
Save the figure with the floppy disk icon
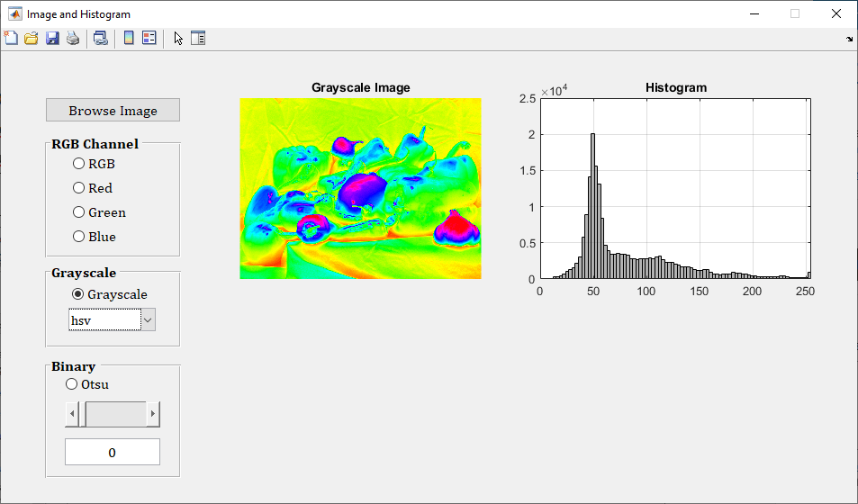click(x=52, y=38)
